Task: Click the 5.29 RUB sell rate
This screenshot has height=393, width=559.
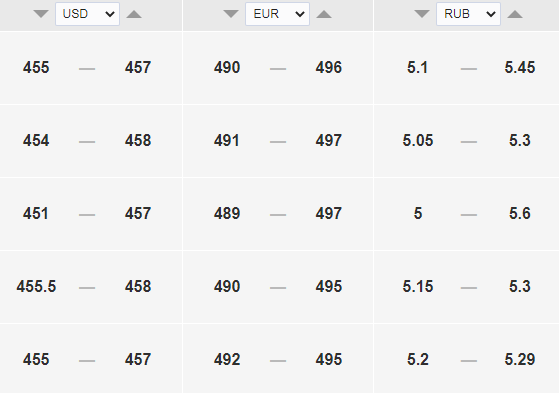Action: (x=520, y=359)
